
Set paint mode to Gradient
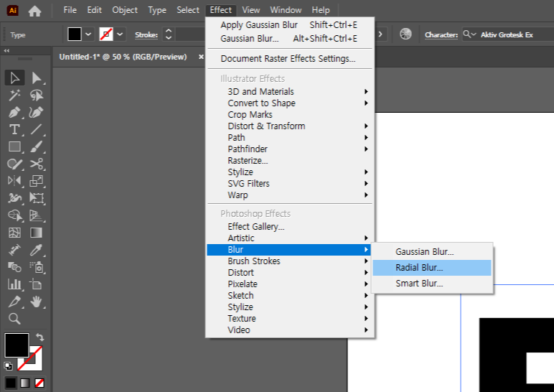click(25, 383)
